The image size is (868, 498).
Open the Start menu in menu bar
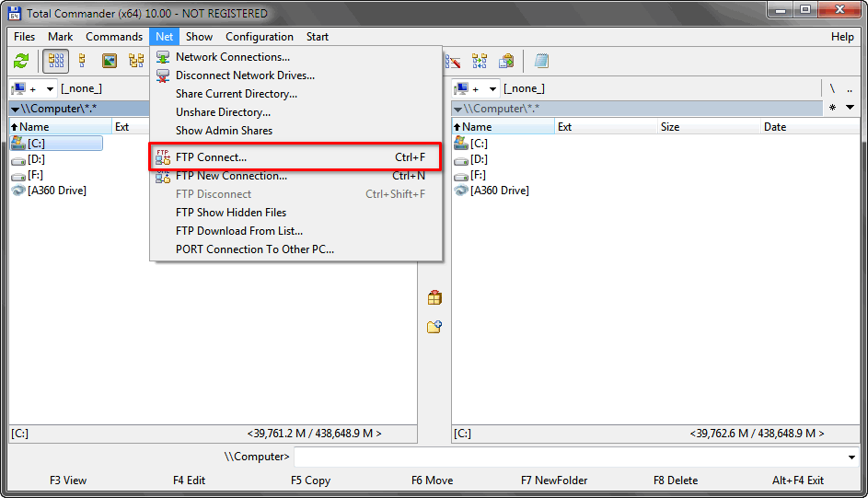(318, 37)
